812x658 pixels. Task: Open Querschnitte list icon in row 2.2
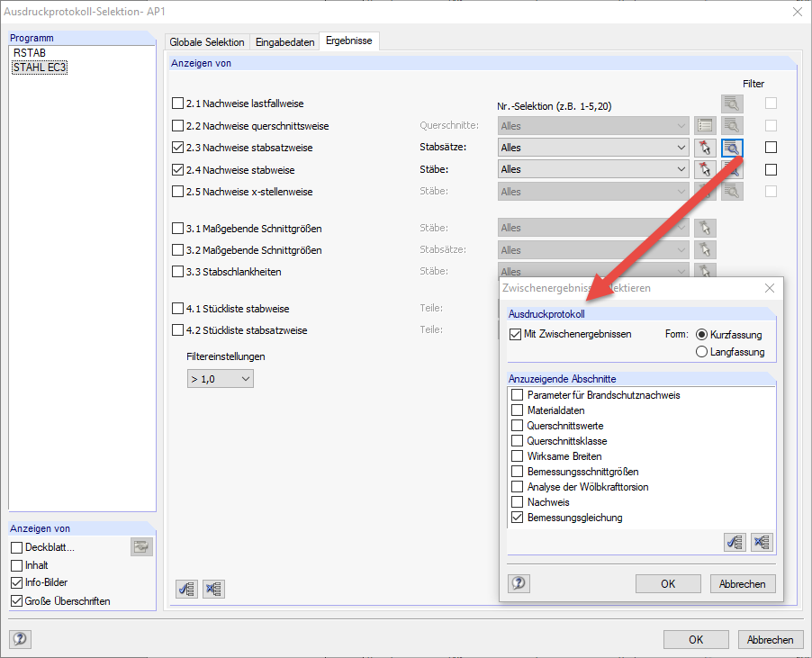coord(705,125)
